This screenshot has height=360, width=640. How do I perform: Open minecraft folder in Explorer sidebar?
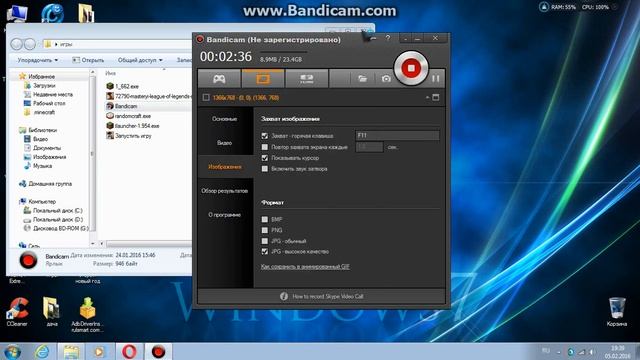(x=44, y=112)
